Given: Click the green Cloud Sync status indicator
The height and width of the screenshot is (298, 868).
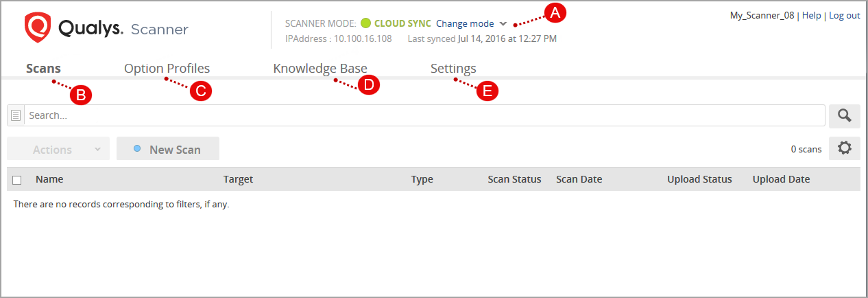Looking at the screenshot, I should pos(365,23).
